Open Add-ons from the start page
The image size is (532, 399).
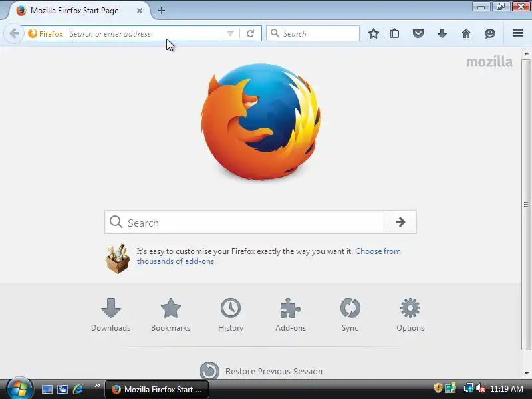tap(291, 315)
